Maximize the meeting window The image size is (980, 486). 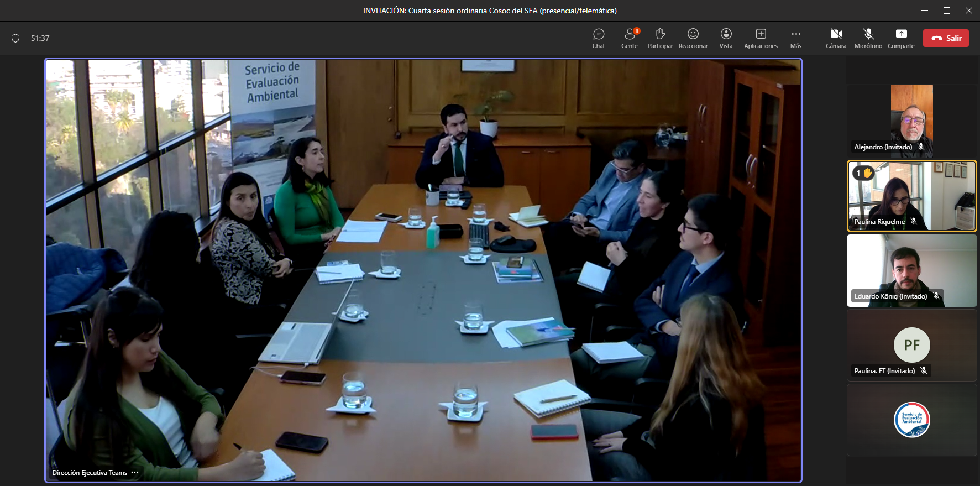click(946, 11)
